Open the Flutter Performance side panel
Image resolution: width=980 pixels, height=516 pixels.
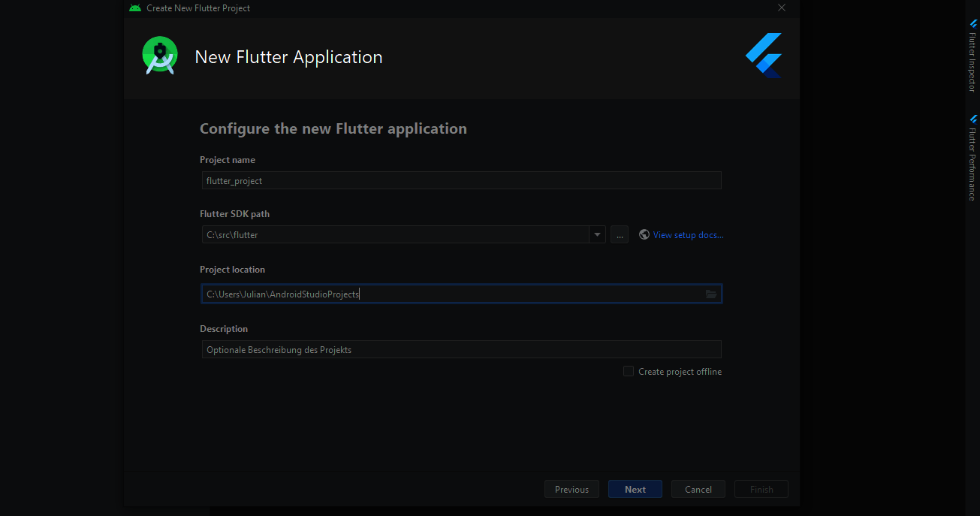pyautogui.click(x=972, y=158)
